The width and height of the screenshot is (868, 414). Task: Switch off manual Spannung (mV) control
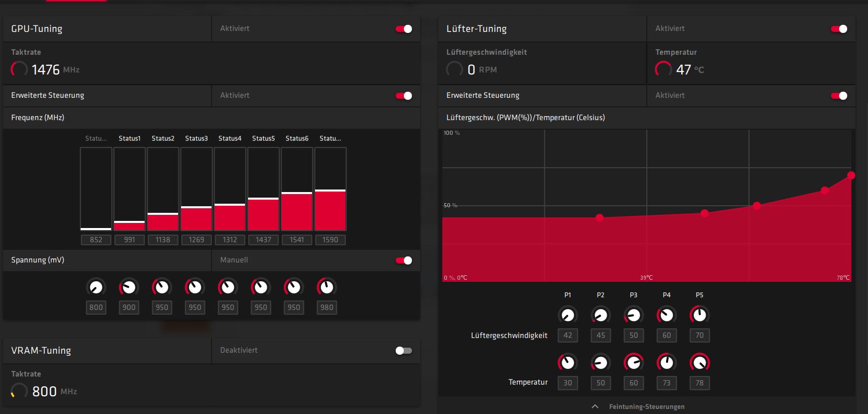click(x=404, y=260)
